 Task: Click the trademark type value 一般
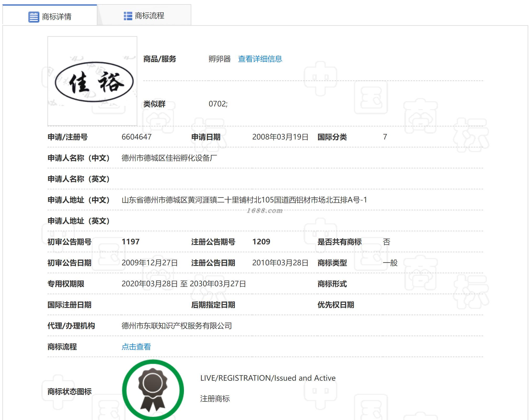click(390, 263)
